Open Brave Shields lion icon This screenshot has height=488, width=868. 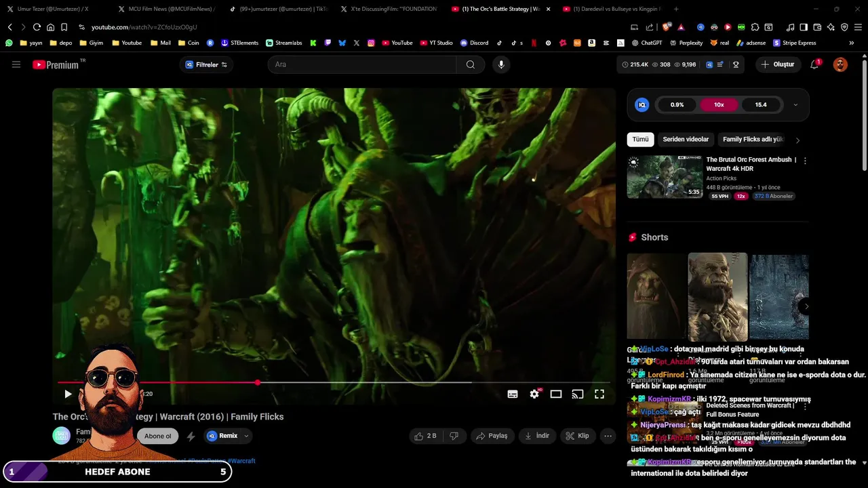[666, 27]
